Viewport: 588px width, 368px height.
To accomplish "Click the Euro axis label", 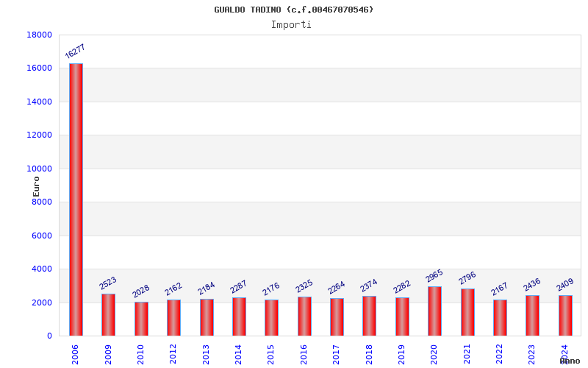I will (x=36, y=187).
